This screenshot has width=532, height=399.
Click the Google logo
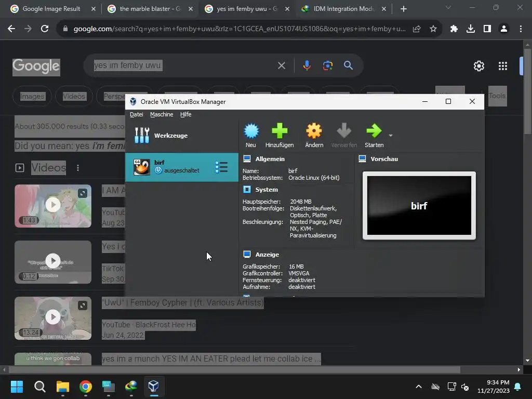(x=36, y=66)
